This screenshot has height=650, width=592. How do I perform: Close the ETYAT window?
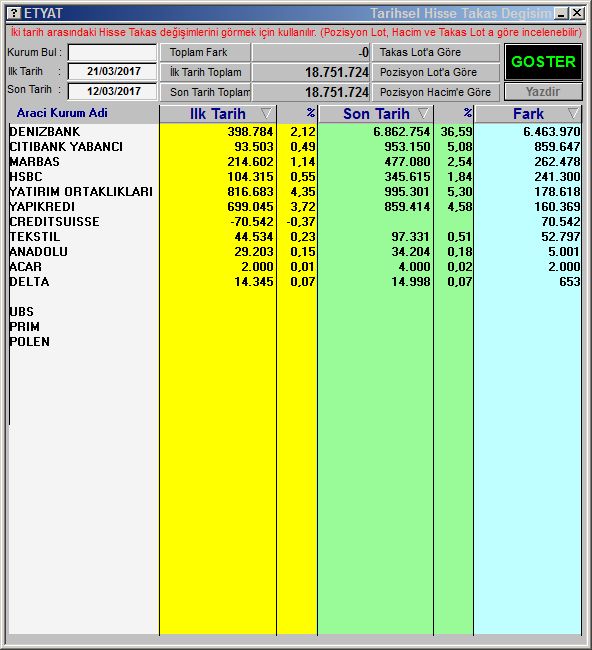coord(576,13)
